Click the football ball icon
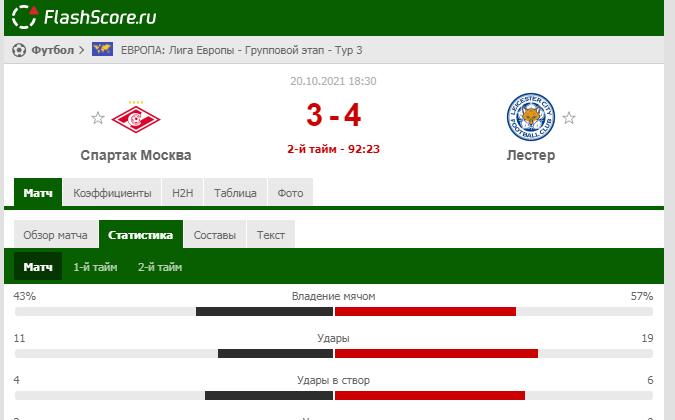Viewport: 675px width, 420px height. click(19, 50)
